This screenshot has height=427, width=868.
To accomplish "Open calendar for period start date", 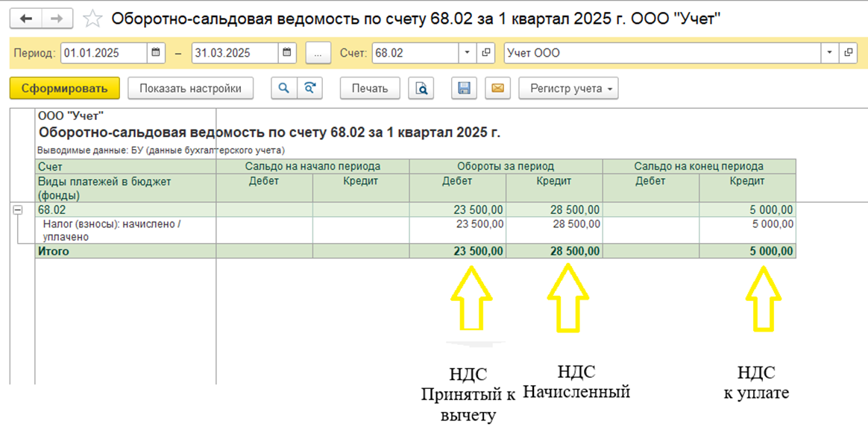I will (156, 53).
